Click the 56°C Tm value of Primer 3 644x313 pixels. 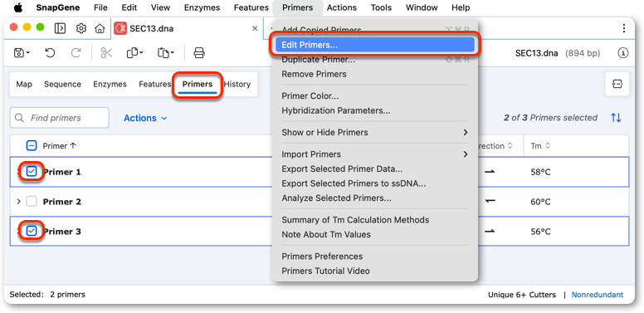tap(540, 232)
